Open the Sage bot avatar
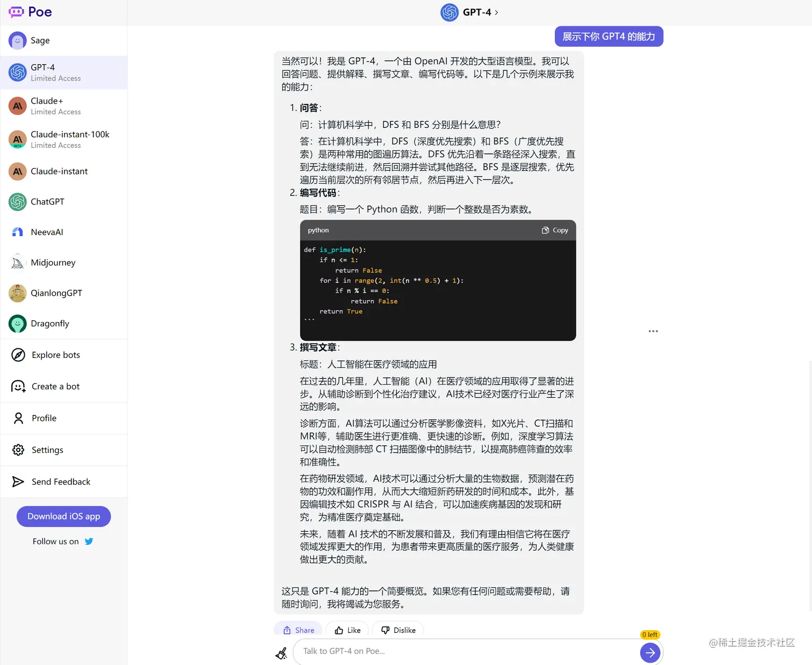This screenshot has width=812, height=665. [18, 40]
